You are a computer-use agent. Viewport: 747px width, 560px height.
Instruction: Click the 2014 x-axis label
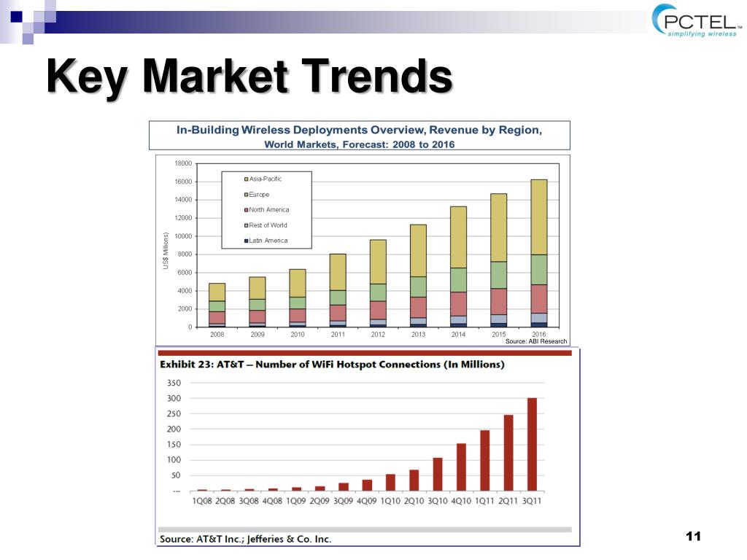[x=458, y=334]
